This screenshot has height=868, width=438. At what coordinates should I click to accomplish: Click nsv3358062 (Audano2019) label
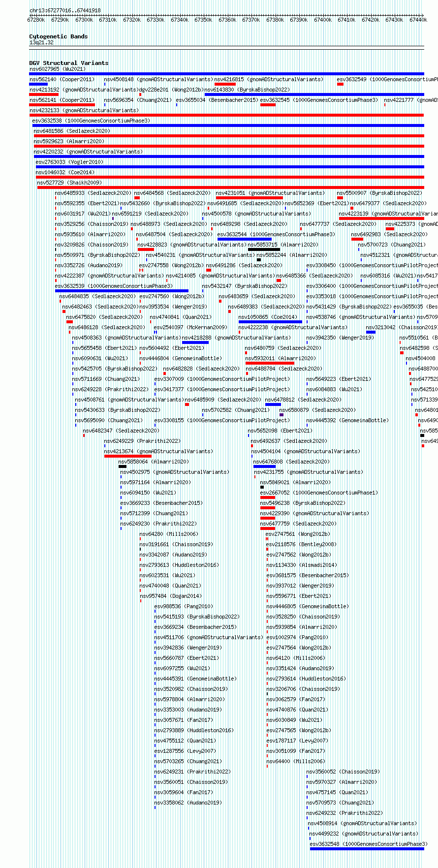pyautogui.click(x=188, y=803)
